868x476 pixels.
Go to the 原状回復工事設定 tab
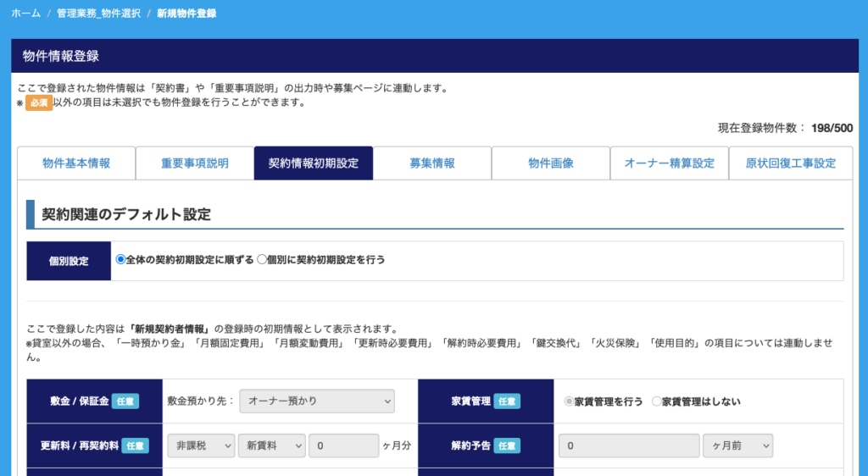(790, 163)
